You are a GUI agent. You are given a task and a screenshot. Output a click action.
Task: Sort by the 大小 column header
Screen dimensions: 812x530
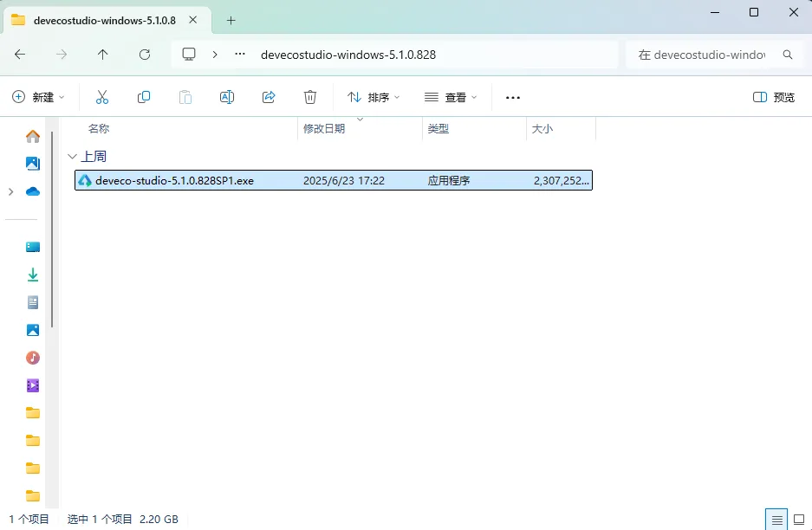pyautogui.click(x=542, y=128)
